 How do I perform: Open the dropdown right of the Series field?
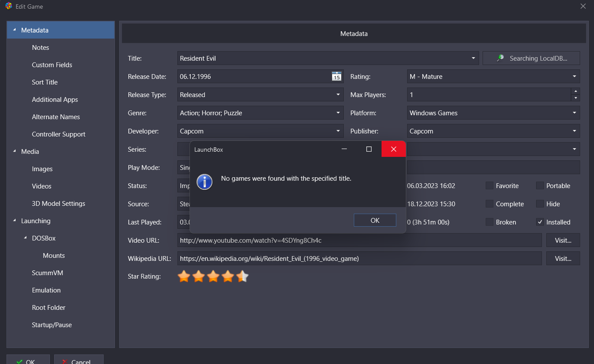[574, 149]
